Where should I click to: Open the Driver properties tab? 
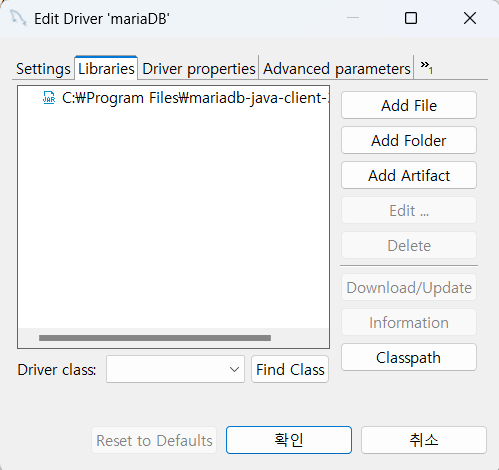[x=199, y=69]
